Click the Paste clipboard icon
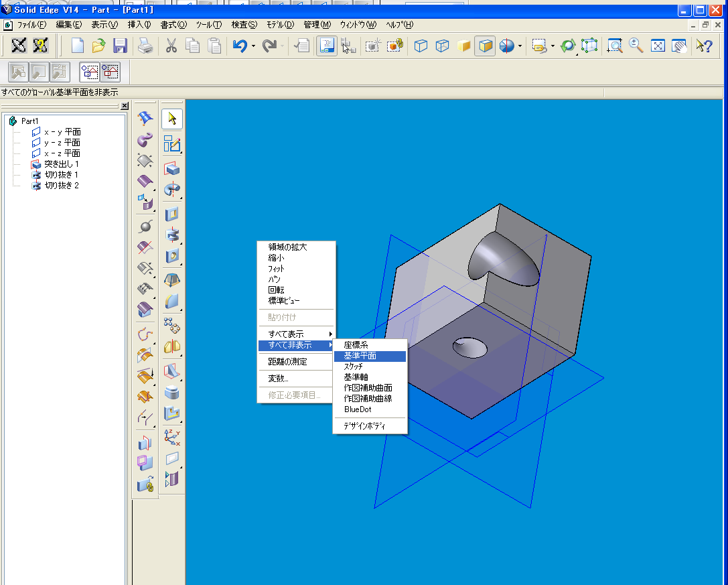The image size is (728, 585). 214,46
